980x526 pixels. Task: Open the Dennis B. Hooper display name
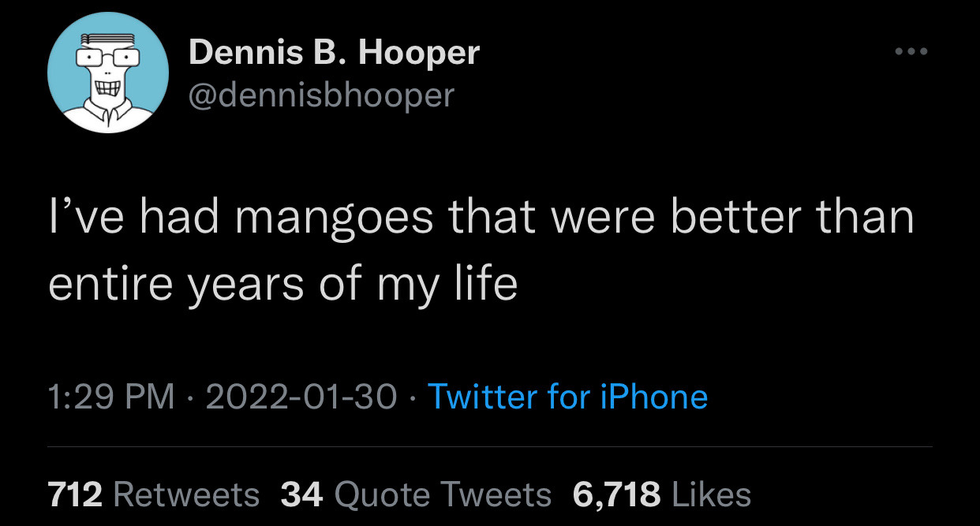tap(334, 53)
